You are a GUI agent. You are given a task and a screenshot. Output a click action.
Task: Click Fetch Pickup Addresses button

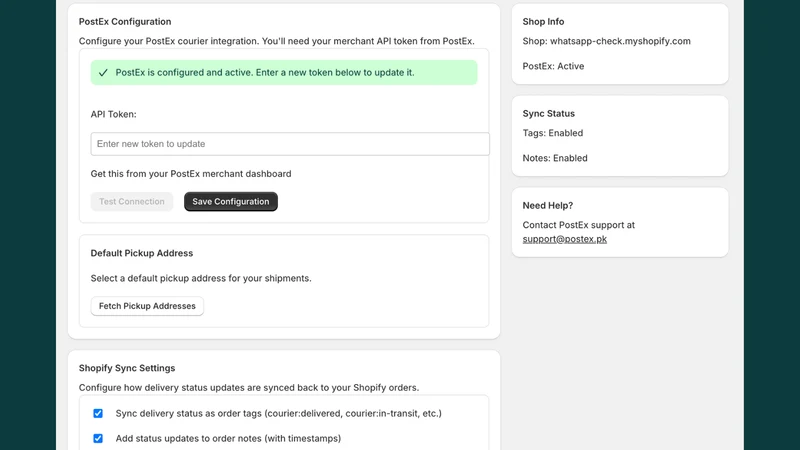point(147,306)
